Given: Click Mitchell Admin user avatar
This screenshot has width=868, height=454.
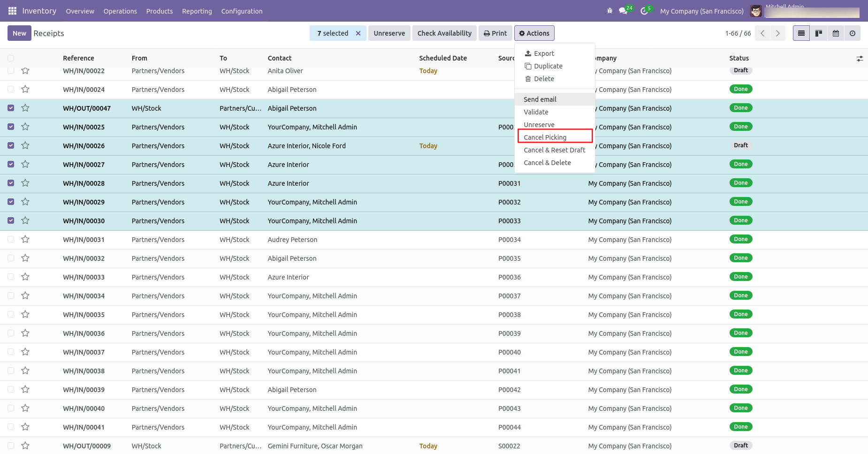Looking at the screenshot, I should coord(755,11).
